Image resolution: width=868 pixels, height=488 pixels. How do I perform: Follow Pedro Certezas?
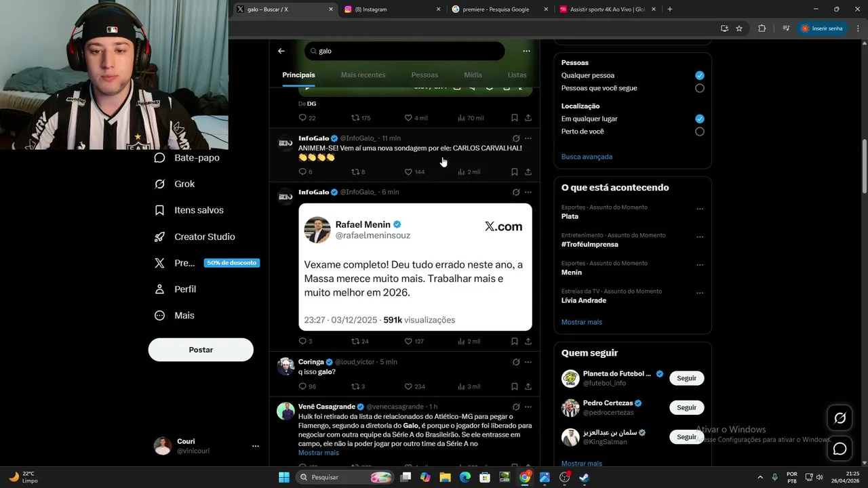[x=686, y=407]
